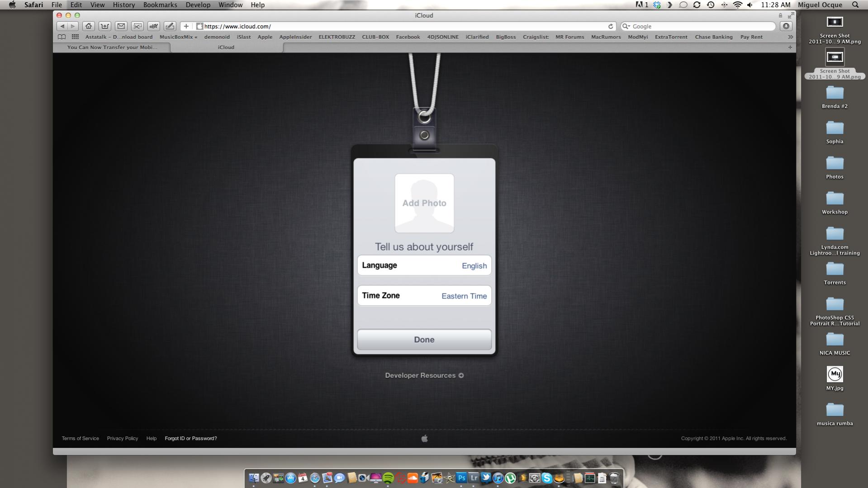Screen dimensions: 868x488
Task: Select the Torrents folder on desktop
Action: 835,273
